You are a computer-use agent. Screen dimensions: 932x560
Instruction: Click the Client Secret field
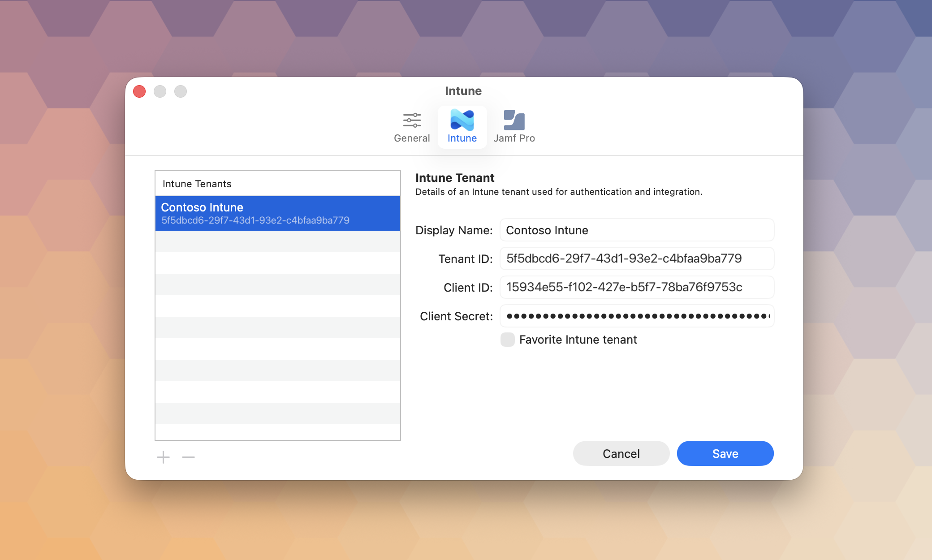637,316
